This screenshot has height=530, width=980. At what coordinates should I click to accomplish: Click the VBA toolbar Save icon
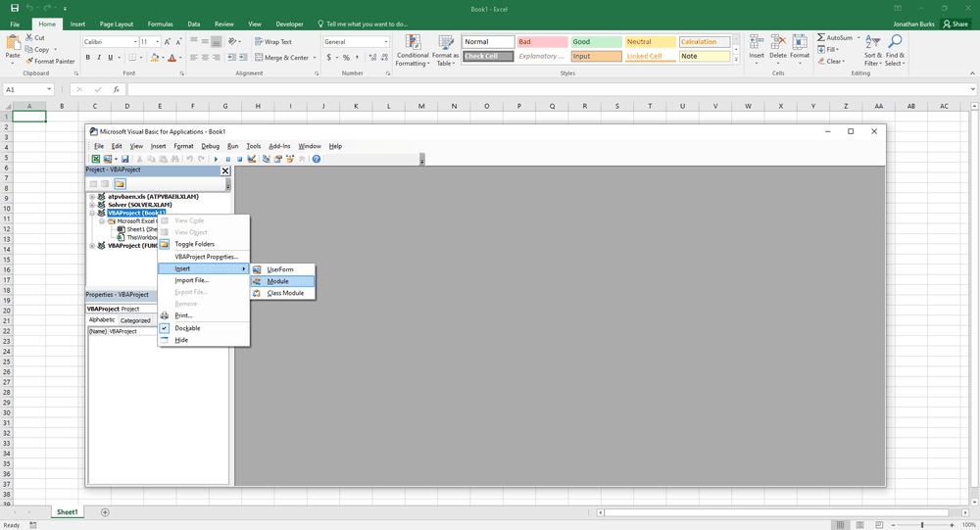click(x=125, y=159)
